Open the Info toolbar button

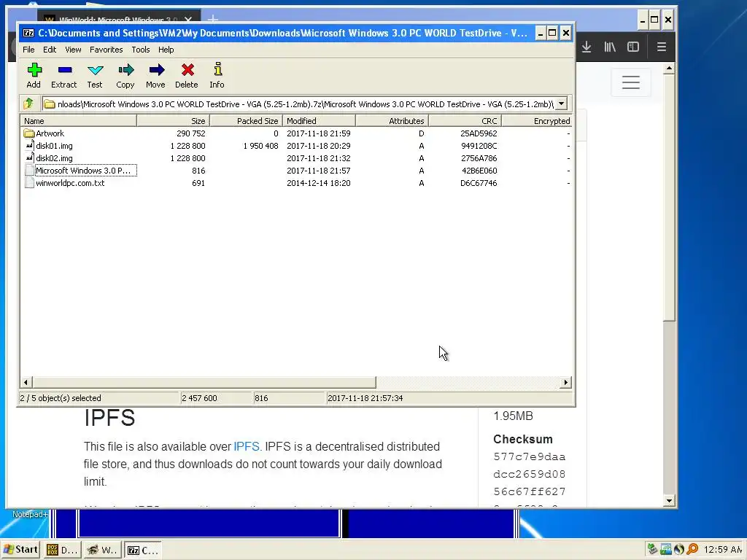217,75
